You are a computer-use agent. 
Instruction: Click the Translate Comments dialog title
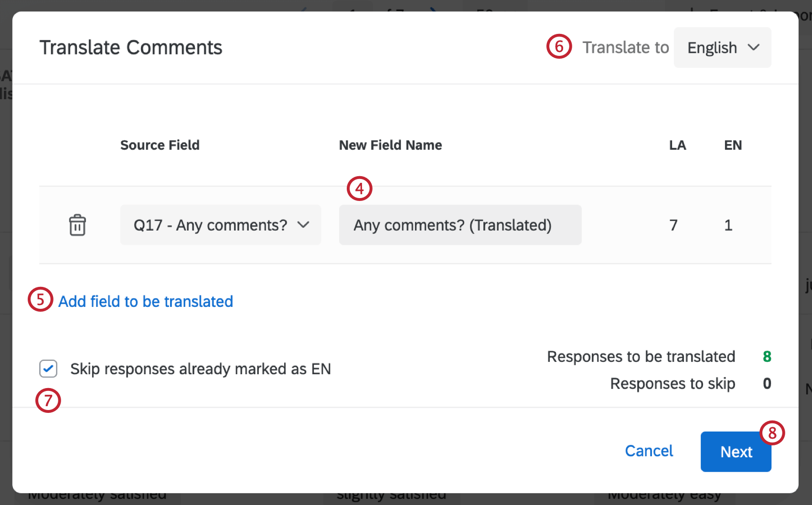pos(131,48)
